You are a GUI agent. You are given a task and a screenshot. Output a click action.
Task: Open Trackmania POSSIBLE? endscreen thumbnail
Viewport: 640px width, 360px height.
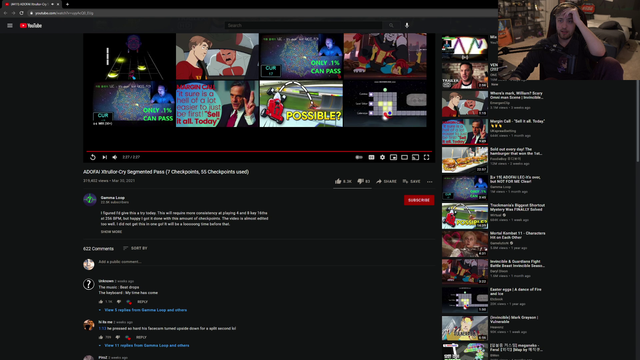point(301,104)
